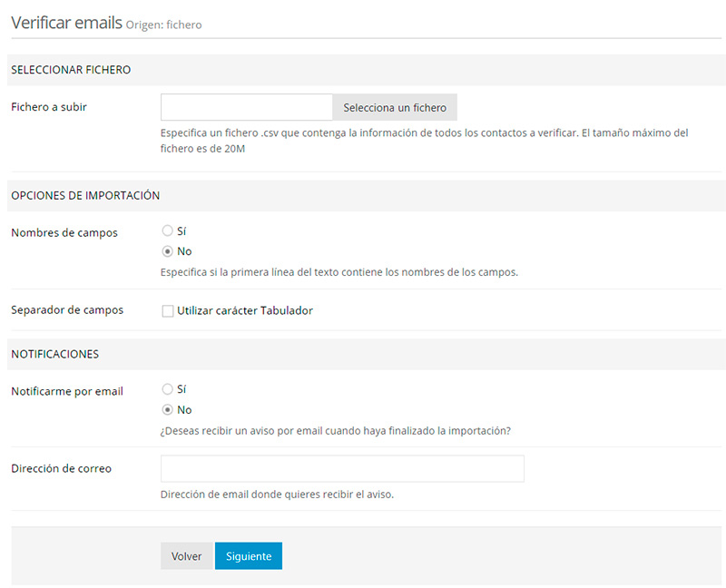Image resolution: width=726 pixels, height=588 pixels.
Task: Click the 'OPCIONES DE IMPORTACIÓN' section header
Action: coord(85,195)
